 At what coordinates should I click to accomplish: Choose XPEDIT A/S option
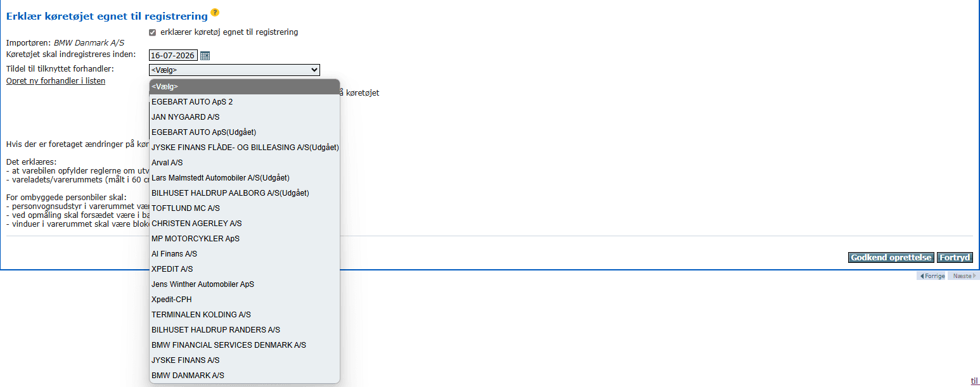(x=172, y=269)
